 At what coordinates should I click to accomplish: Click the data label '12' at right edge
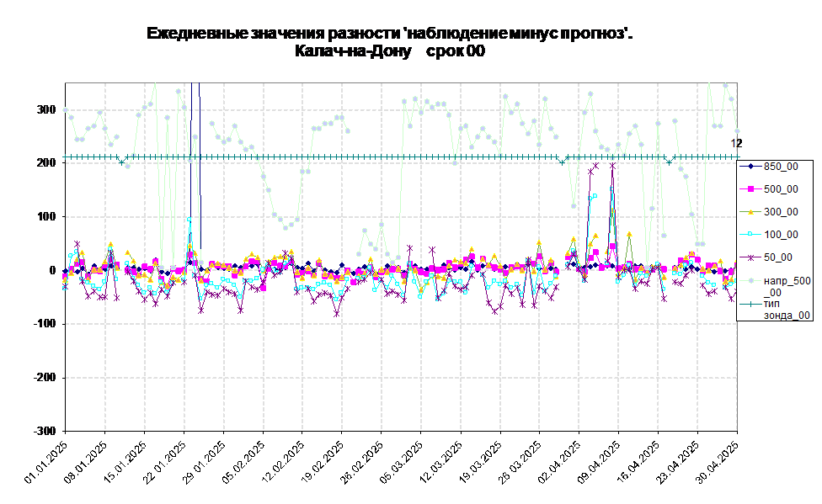coord(737,144)
